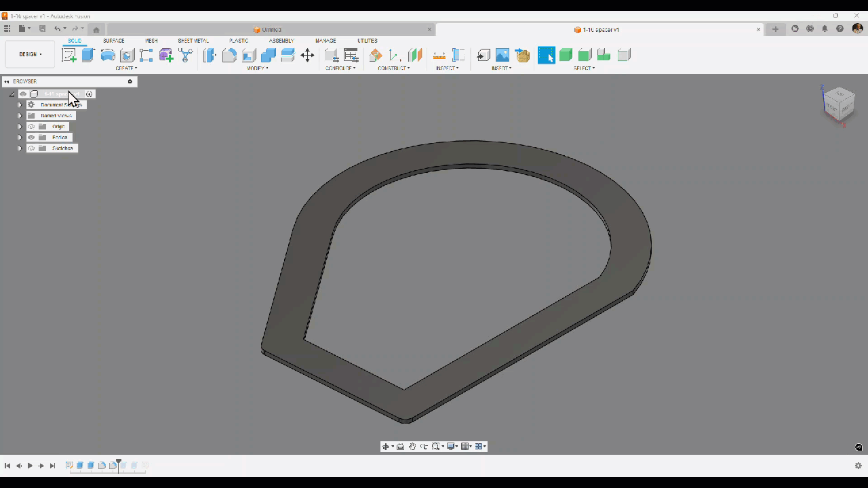Open the notifications bell
Viewport: 868px width, 488px height.
tap(825, 29)
